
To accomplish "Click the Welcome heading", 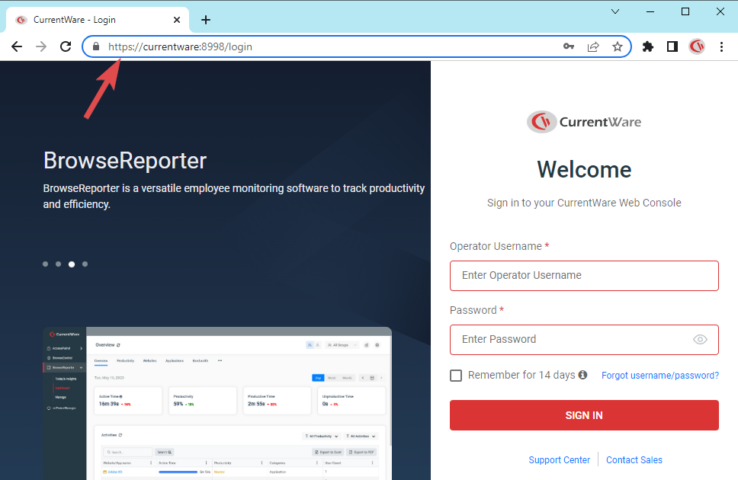I will click(x=584, y=169).
